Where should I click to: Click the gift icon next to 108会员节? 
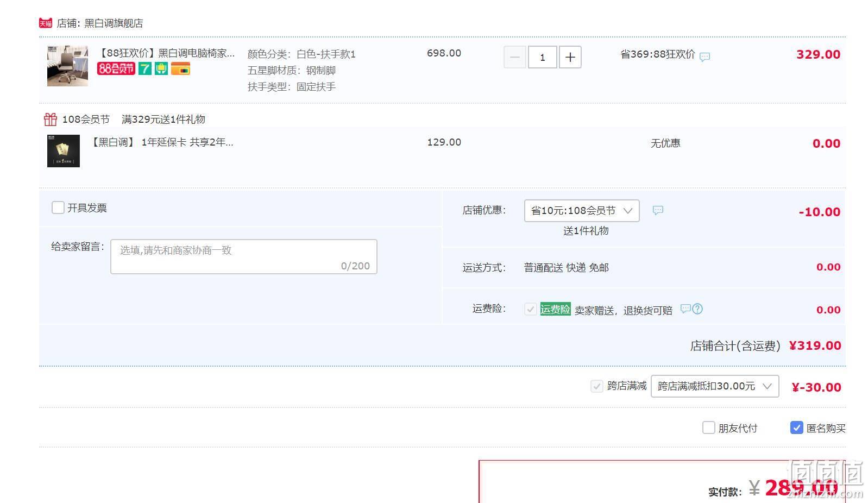coord(51,119)
